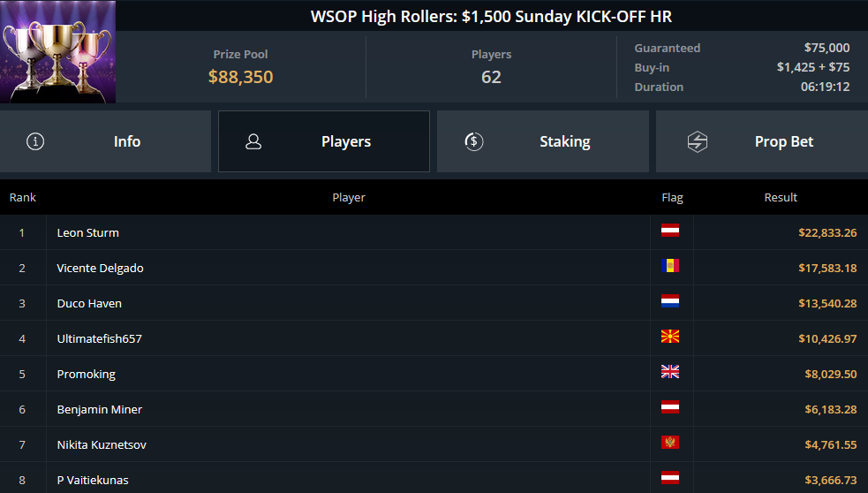Open the Info tab
Viewport: 868px width, 493px height.
tap(105, 141)
